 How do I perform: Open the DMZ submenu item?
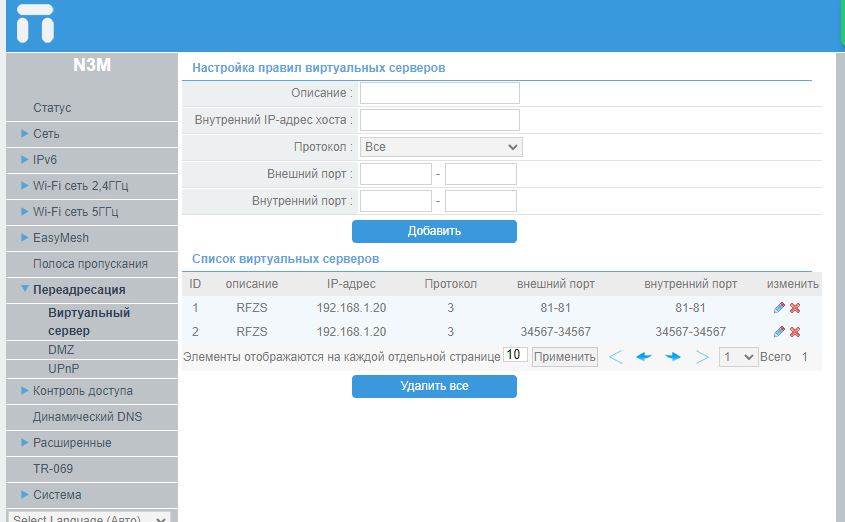coord(61,350)
